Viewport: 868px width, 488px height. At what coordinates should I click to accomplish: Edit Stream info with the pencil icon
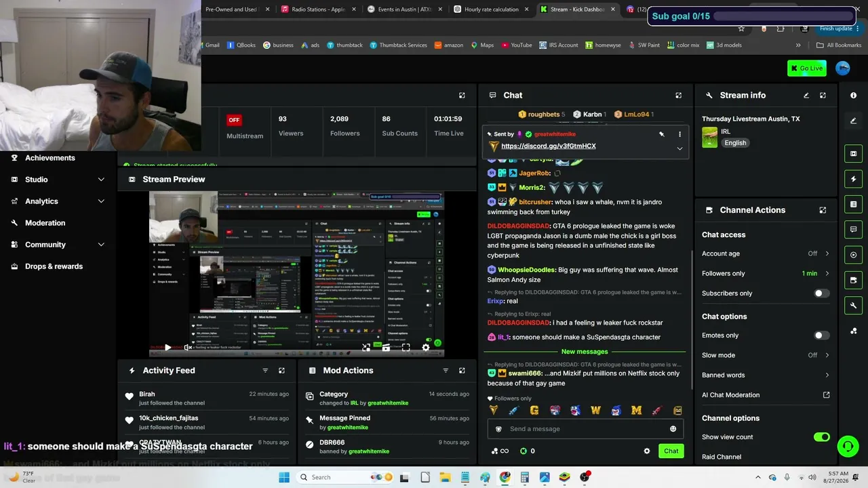tap(806, 96)
